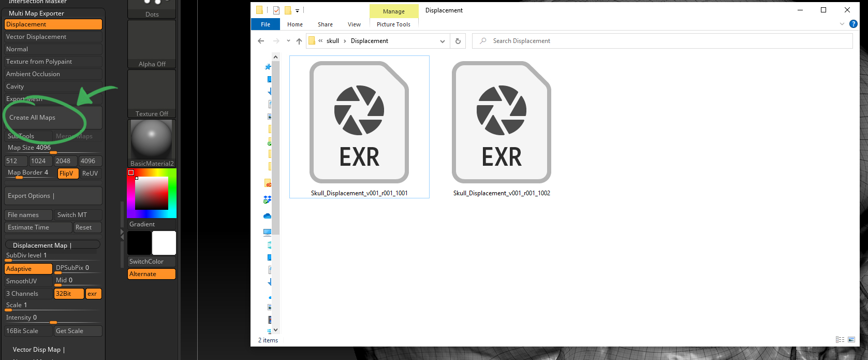Enable Normal map export
The height and width of the screenshot is (360, 868).
(x=53, y=49)
